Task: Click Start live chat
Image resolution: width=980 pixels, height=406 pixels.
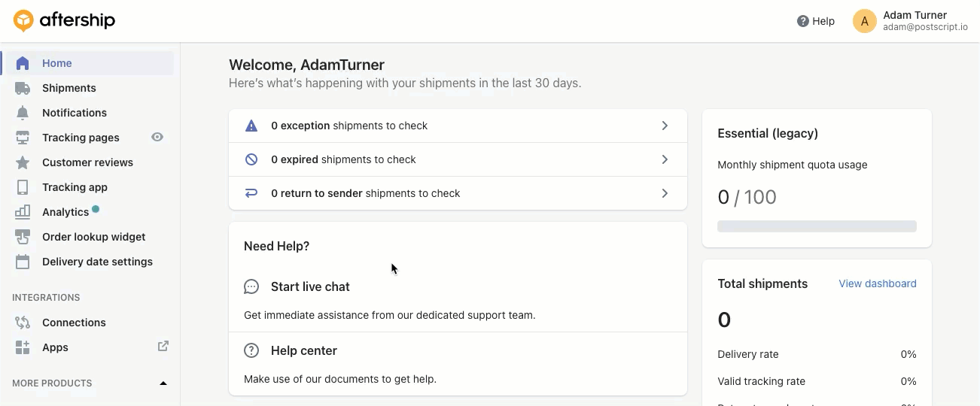Action: [x=310, y=286]
